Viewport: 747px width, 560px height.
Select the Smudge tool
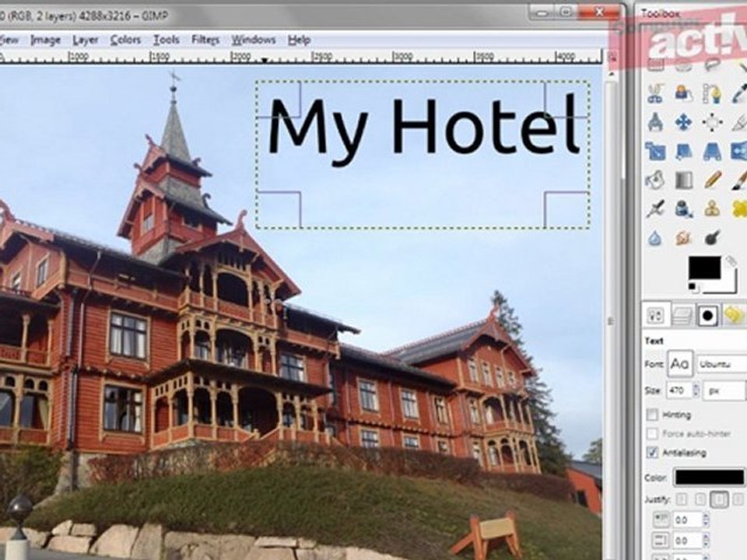[x=684, y=238]
